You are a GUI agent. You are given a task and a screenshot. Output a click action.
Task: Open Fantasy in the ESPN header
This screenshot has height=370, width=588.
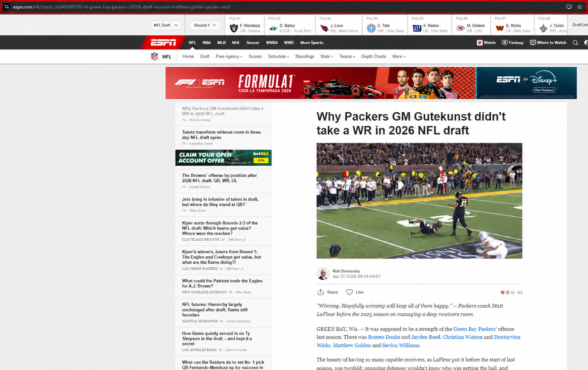(x=513, y=43)
